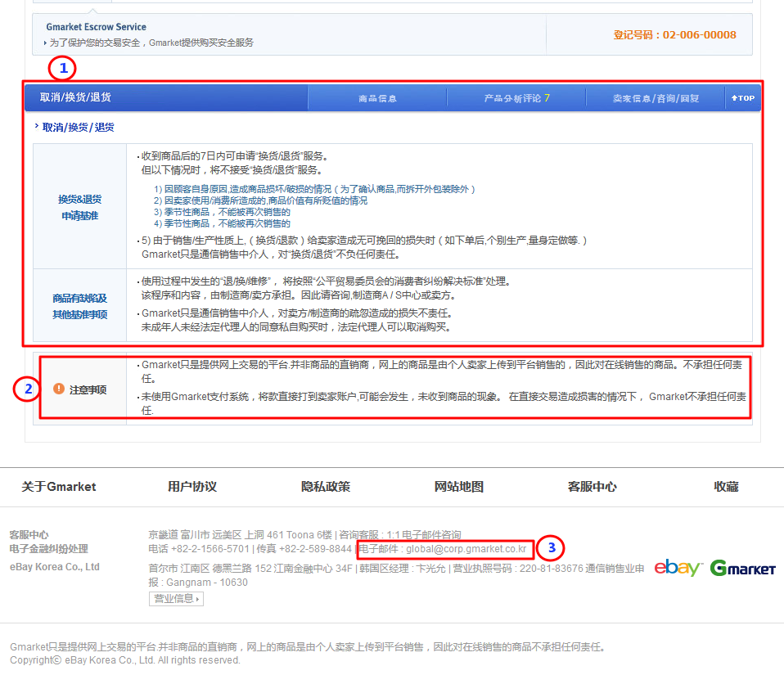This screenshot has height=675, width=784.
Task: Click the ebay logo
Action: pyautogui.click(x=678, y=568)
